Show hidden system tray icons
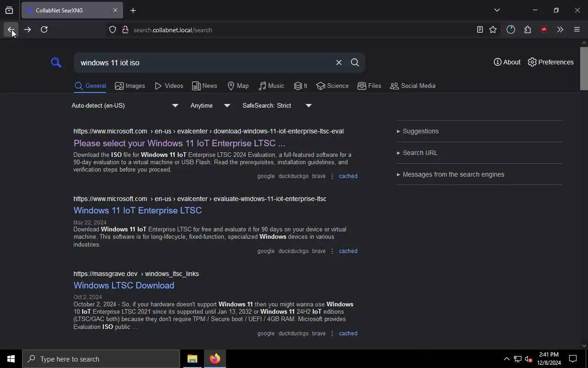Image resolution: width=588 pixels, height=368 pixels. pyautogui.click(x=506, y=359)
